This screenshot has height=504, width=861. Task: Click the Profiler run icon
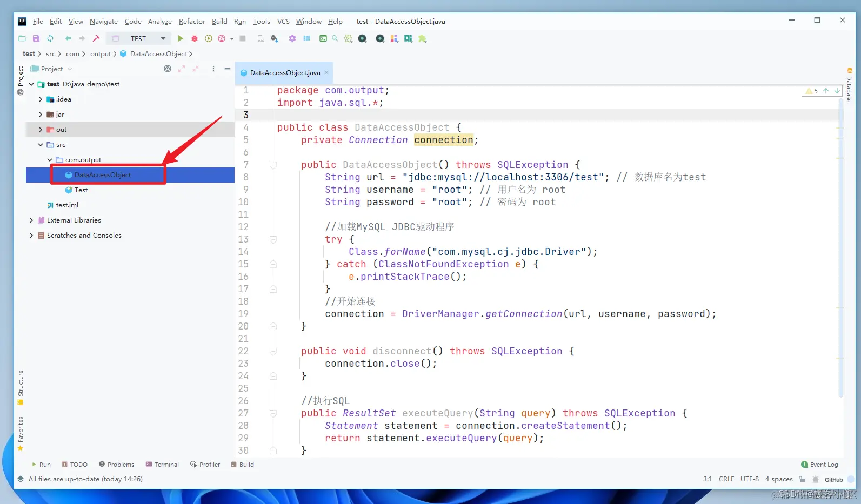click(222, 38)
